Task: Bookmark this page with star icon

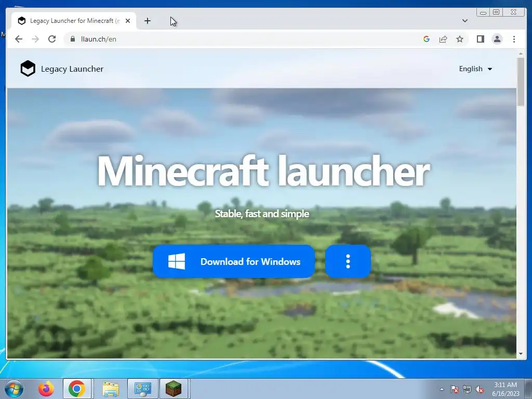Action: coord(460,39)
